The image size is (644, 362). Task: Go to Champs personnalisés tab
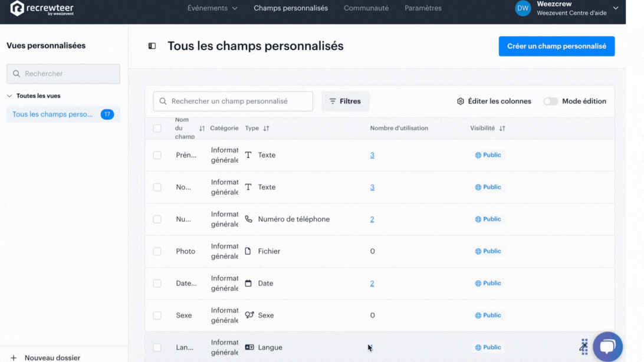click(x=291, y=8)
